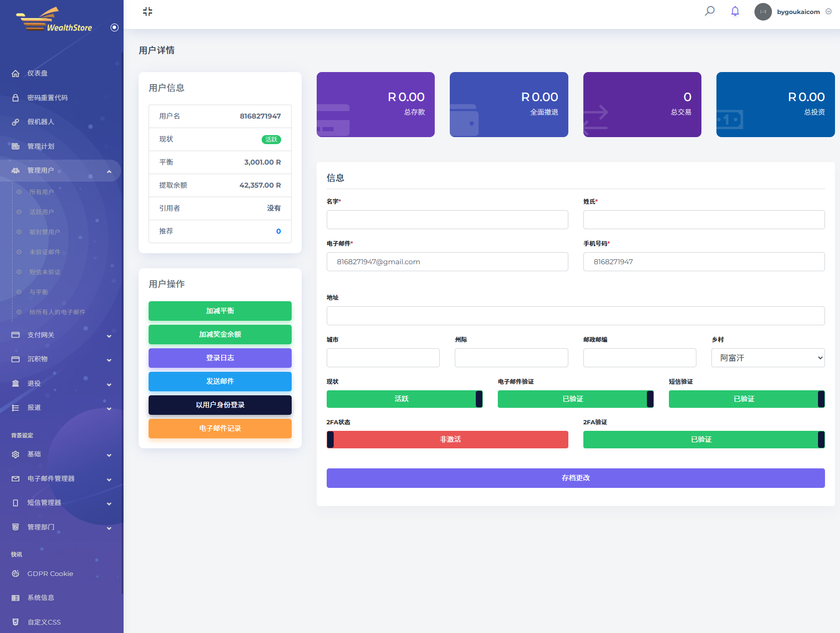This screenshot has width=840, height=633.
Task: Toggle the 现状 活跃 status switch
Action: [404, 399]
